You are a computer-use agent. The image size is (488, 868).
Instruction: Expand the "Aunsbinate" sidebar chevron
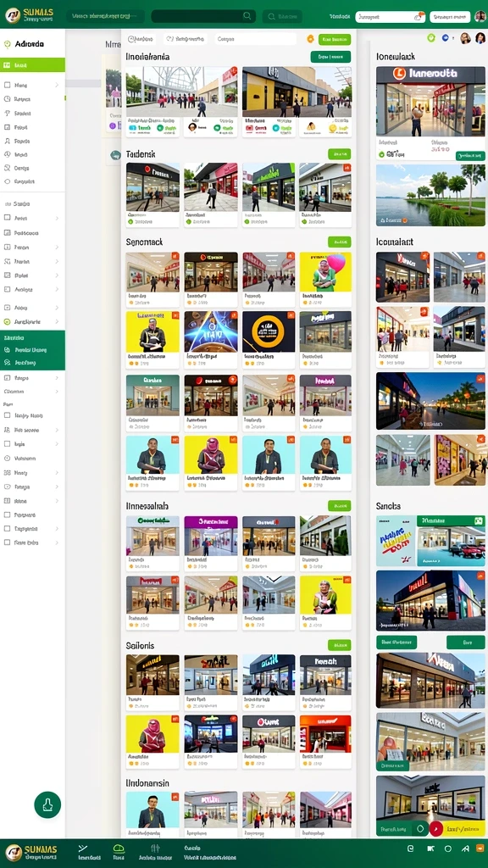tap(57, 321)
